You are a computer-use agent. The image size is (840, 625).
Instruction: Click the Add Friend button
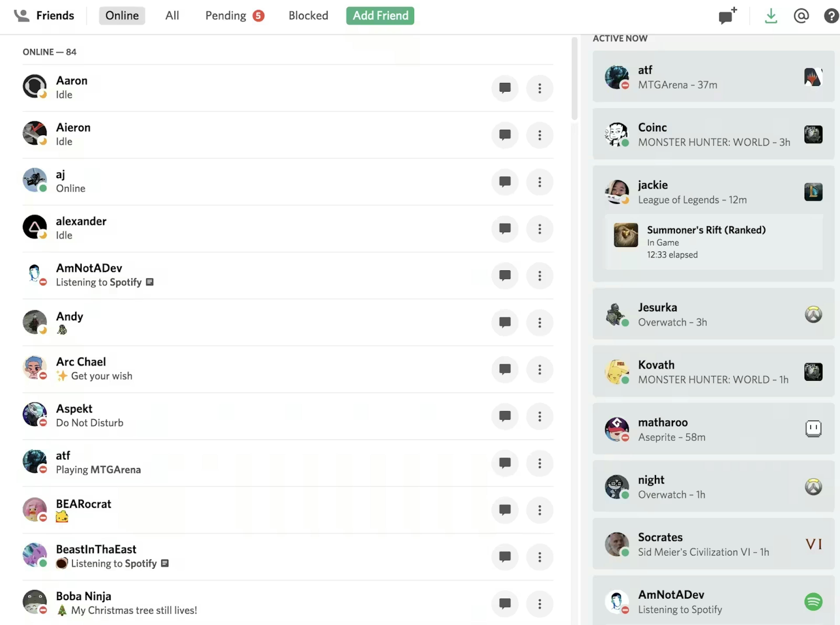[x=380, y=16]
